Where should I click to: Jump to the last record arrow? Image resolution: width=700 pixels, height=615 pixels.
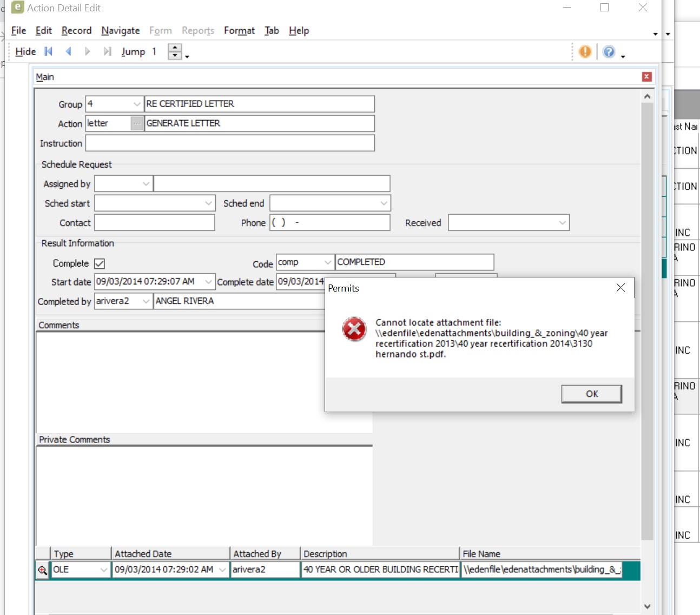[107, 51]
